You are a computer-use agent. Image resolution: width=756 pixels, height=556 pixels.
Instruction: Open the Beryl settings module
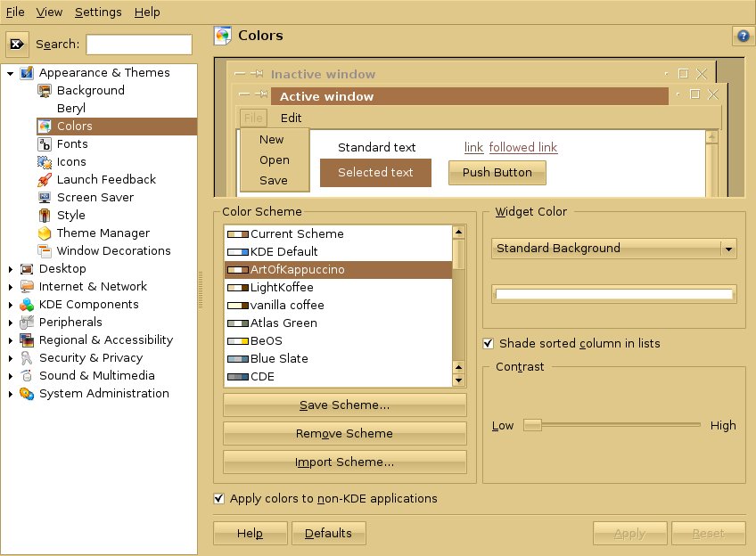pyautogui.click(x=71, y=109)
